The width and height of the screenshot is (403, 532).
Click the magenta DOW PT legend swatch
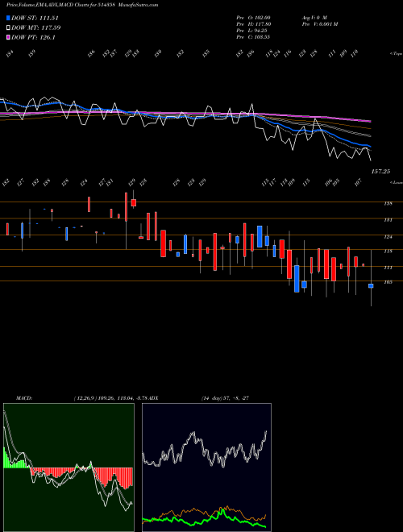tap(8, 38)
